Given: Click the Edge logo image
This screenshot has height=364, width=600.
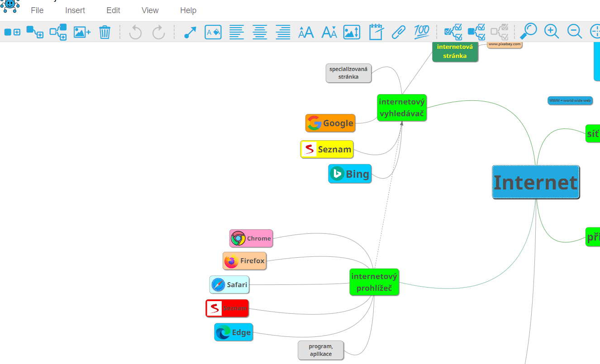Looking at the screenshot, I should tap(223, 332).
